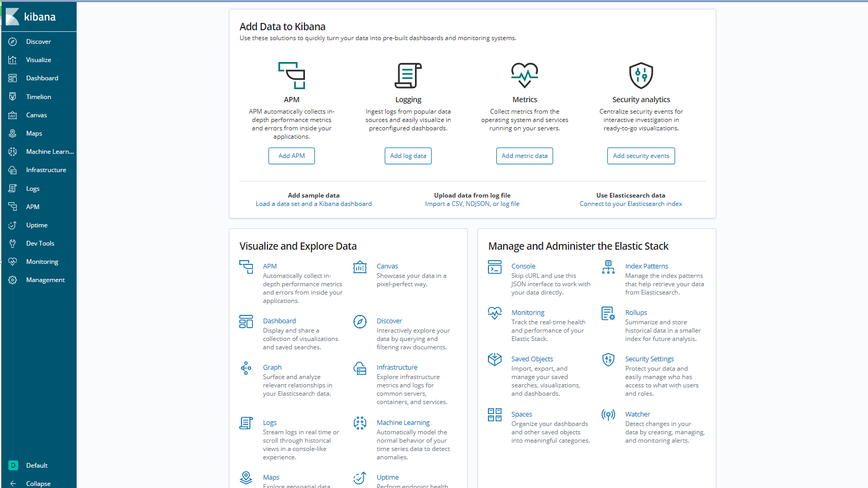Viewport: 868px width, 488px height.
Task: Open the Dashboard link under Visualize and Explore
Action: (x=279, y=321)
